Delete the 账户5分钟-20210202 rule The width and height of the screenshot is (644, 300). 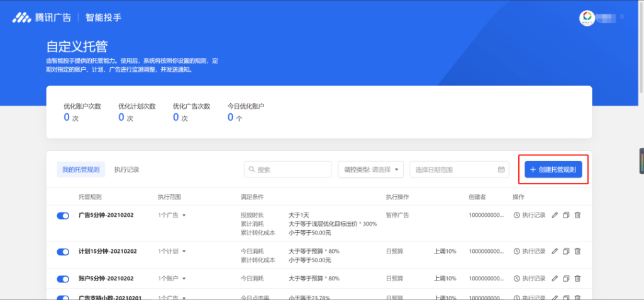click(x=577, y=278)
